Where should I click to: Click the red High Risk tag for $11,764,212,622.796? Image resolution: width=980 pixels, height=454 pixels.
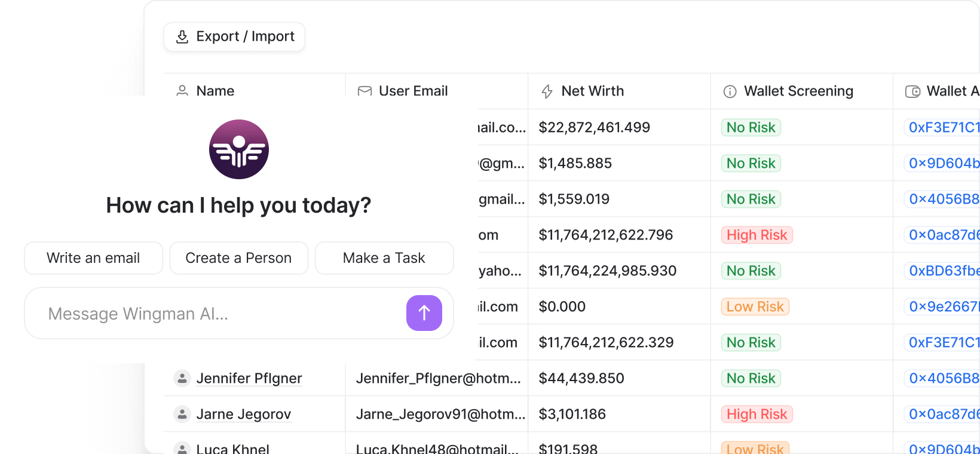[757, 235]
